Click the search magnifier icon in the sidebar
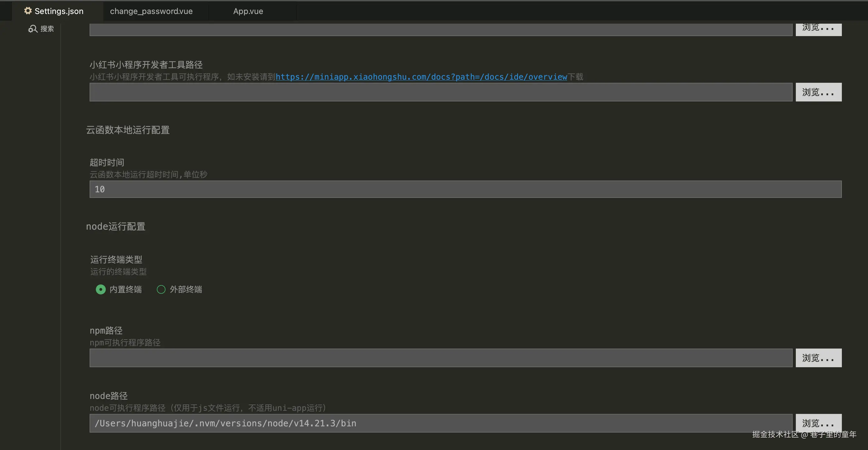Screen dimensions: 868x450 click(32, 29)
